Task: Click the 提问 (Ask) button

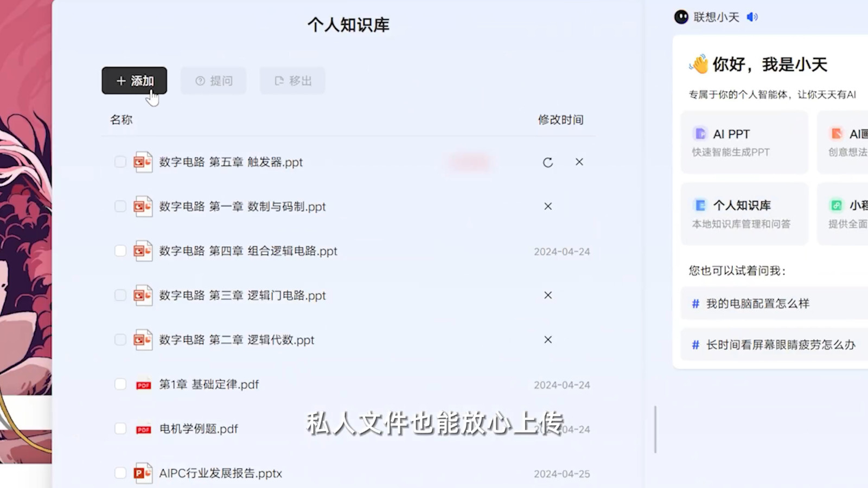Action: pyautogui.click(x=213, y=81)
